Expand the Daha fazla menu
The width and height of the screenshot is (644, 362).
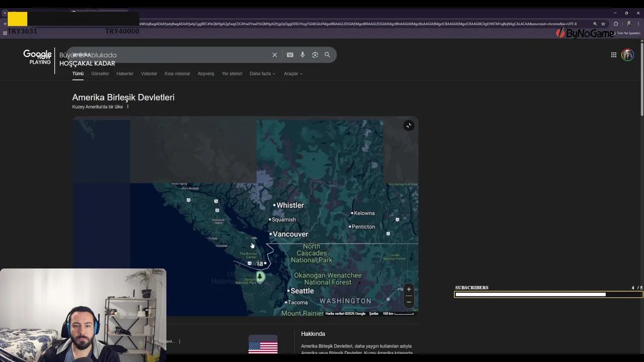click(262, 73)
